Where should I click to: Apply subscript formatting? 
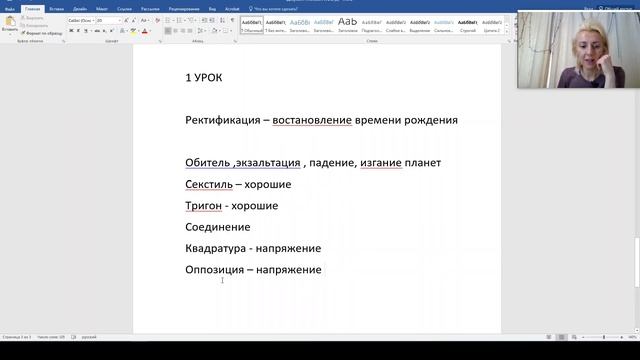[x=104, y=31]
